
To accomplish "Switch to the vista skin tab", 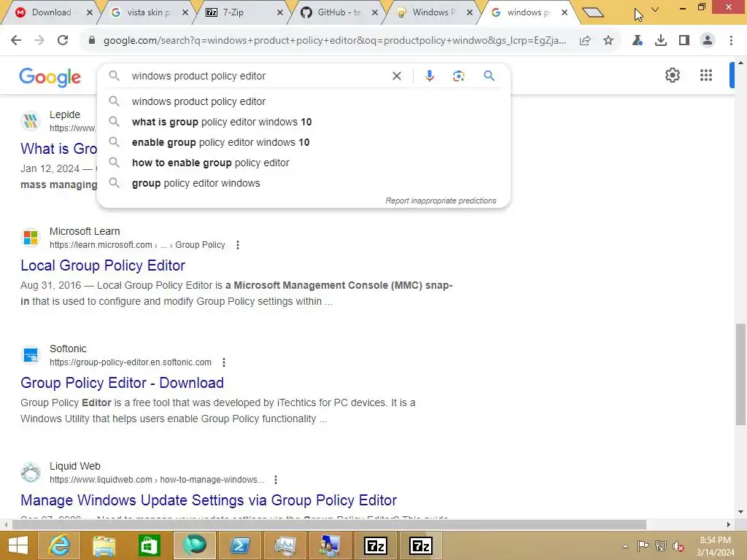I will tap(147, 12).
